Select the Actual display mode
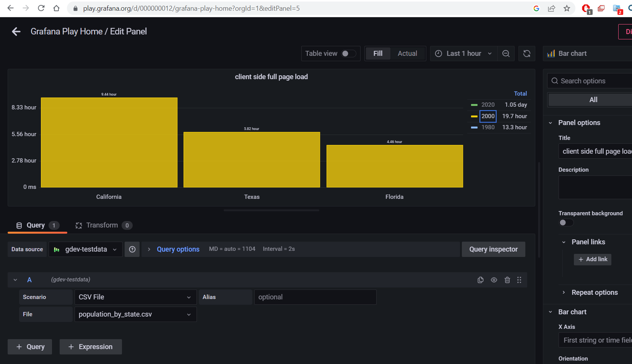Viewport: 632px width, 364px height. coord(407,53)
